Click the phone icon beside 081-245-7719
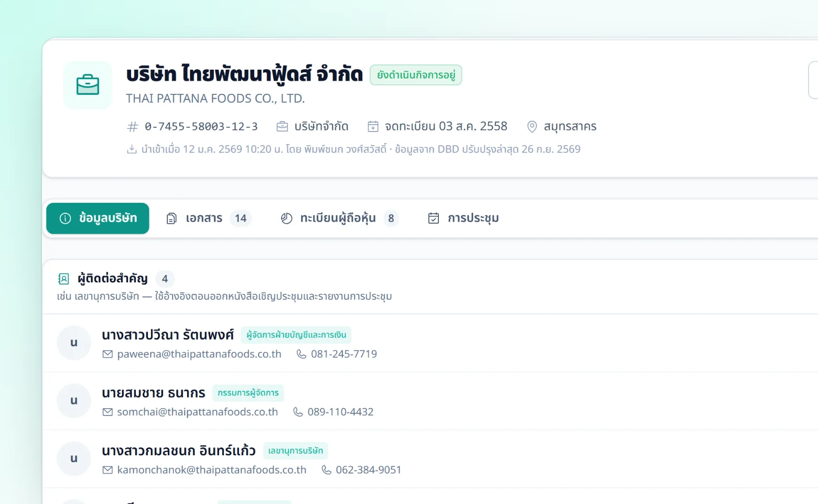Image resolution: width=818 pixels, height=504 pixels. [302, 354]
